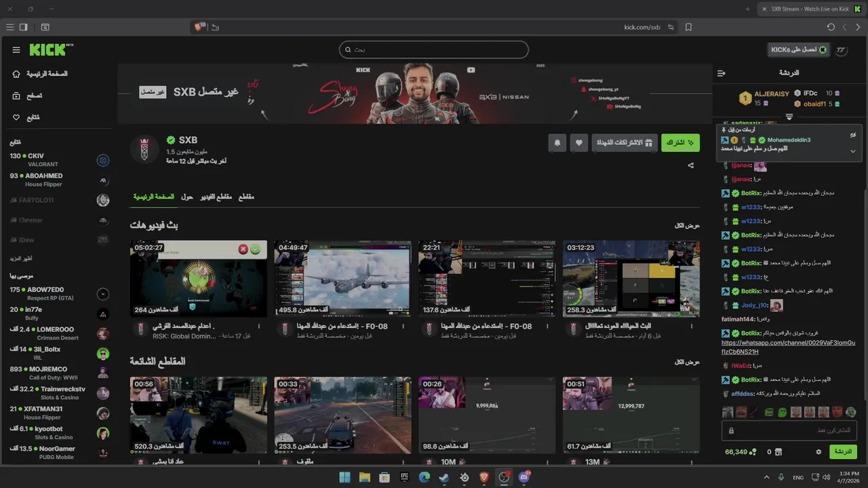Screen dimensions: 868x488
Task: Click the green Chat send button
Action: tap(843, 452)
